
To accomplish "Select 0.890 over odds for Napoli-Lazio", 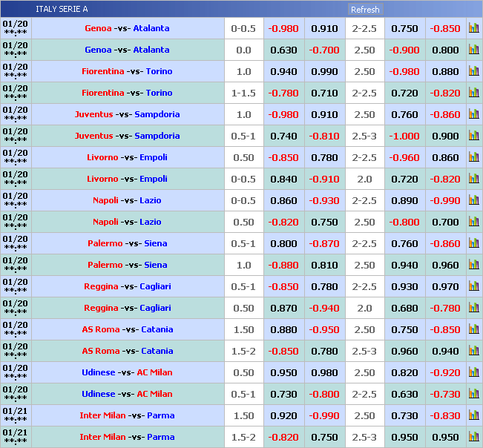I will point(404,201).
